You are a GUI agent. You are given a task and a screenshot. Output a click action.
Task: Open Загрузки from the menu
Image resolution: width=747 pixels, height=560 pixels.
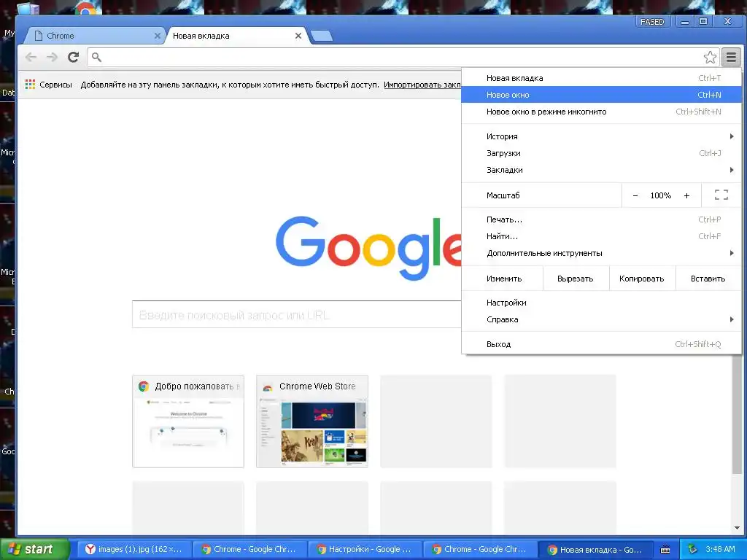(601, 153)
